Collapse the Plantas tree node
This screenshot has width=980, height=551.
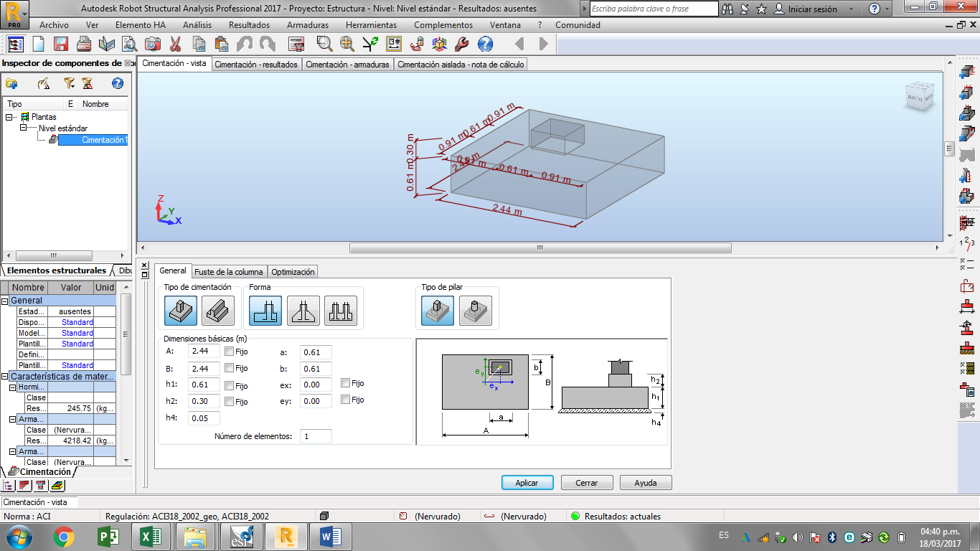9,117
